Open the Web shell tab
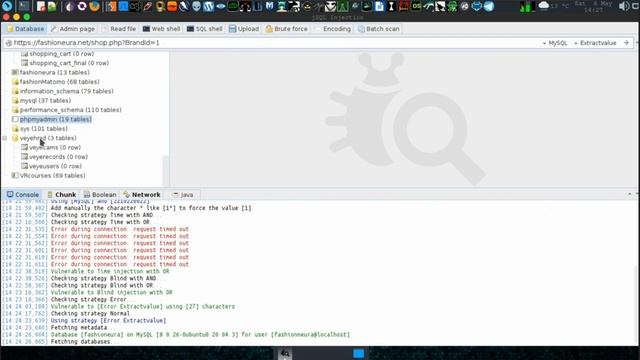The height and width of the screenshot is (360, 640). 161,29
